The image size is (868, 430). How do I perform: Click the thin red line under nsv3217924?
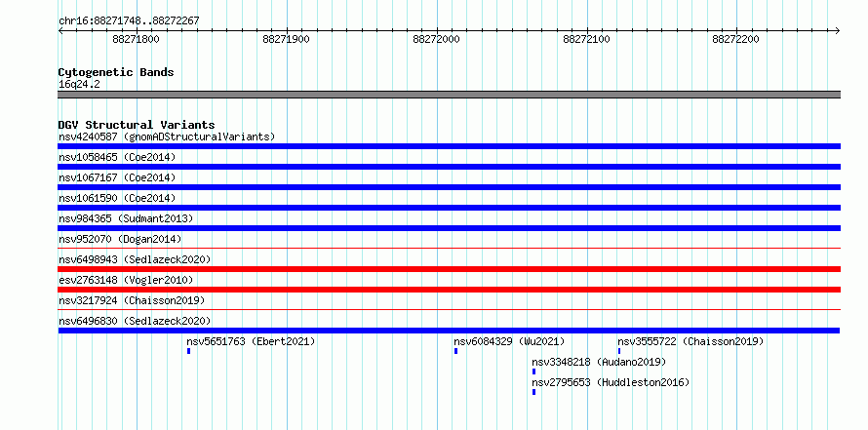point(449,310)
